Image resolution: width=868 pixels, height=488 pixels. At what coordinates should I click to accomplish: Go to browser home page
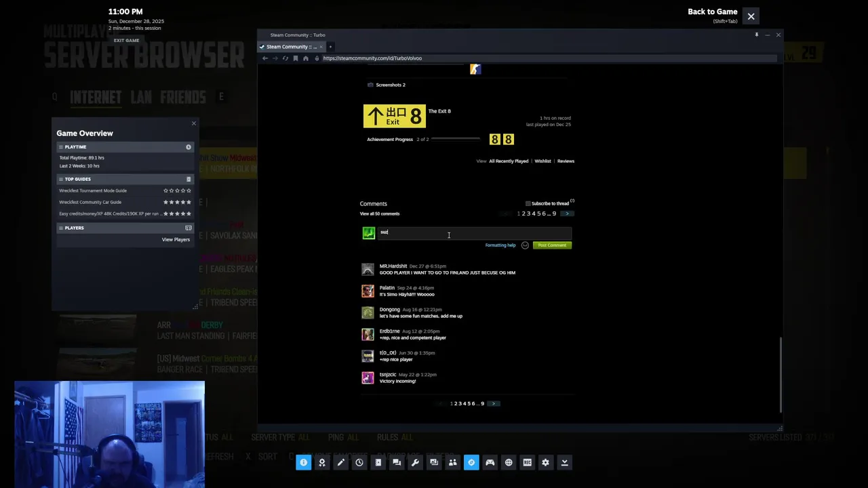(305, 58)
